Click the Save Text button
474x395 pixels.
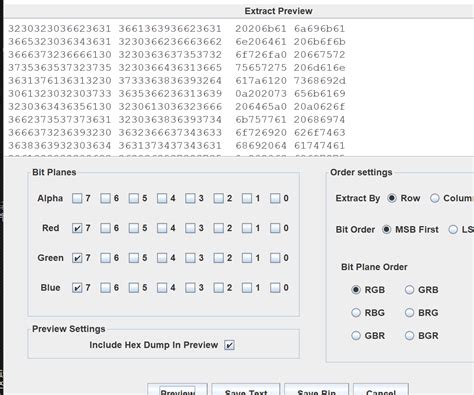[246, 390]
